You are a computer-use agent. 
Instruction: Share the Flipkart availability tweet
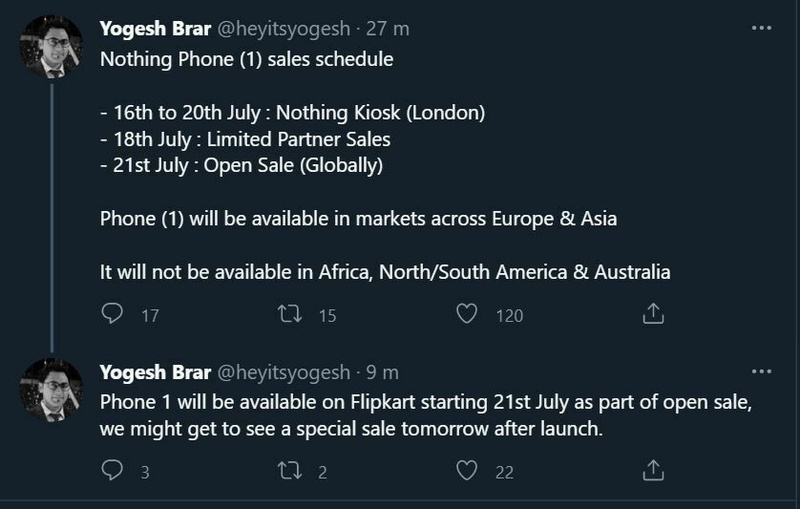point(653,470)
